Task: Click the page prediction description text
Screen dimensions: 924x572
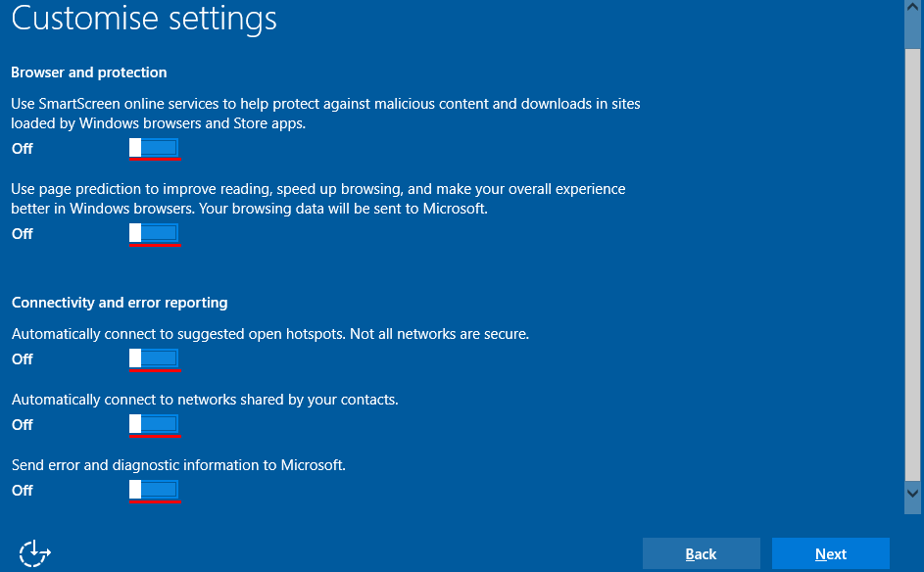Action: point(318,199)
